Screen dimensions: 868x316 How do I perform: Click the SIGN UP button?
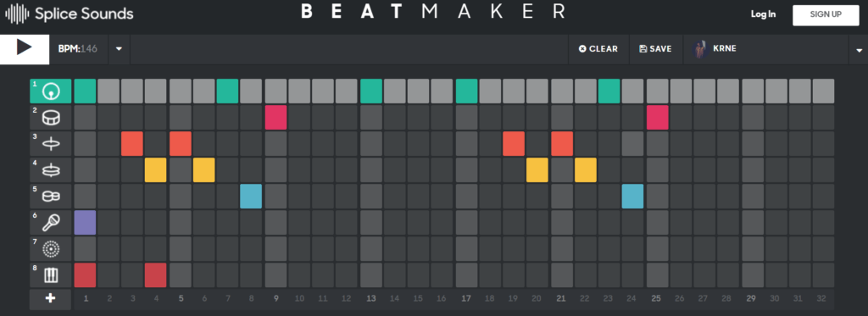[x=826, y=15]
